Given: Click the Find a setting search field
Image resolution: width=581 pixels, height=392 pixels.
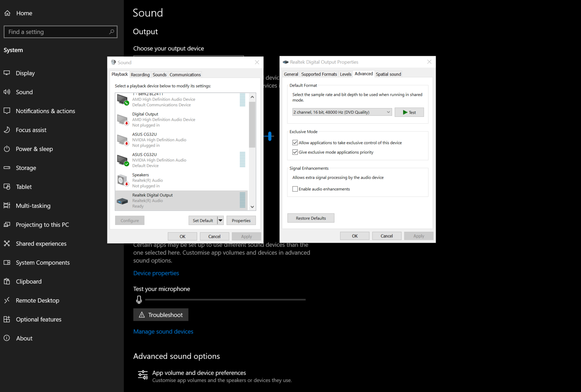Looking at the screenshot, I should pyautogui.click(x=60, y=32).
